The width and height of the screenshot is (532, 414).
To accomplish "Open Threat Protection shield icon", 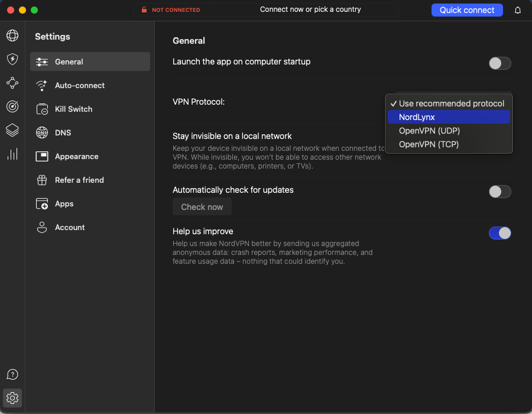I will click(12, 59).
